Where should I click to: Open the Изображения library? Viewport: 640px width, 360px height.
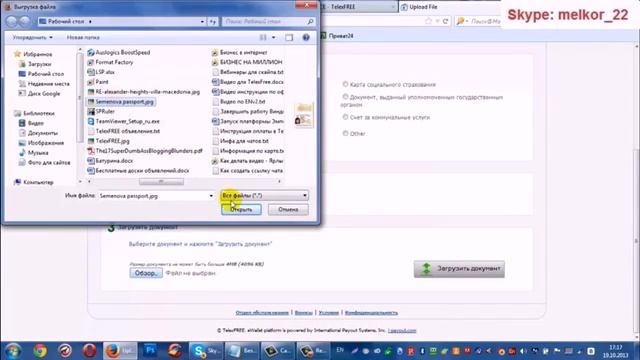45,143
